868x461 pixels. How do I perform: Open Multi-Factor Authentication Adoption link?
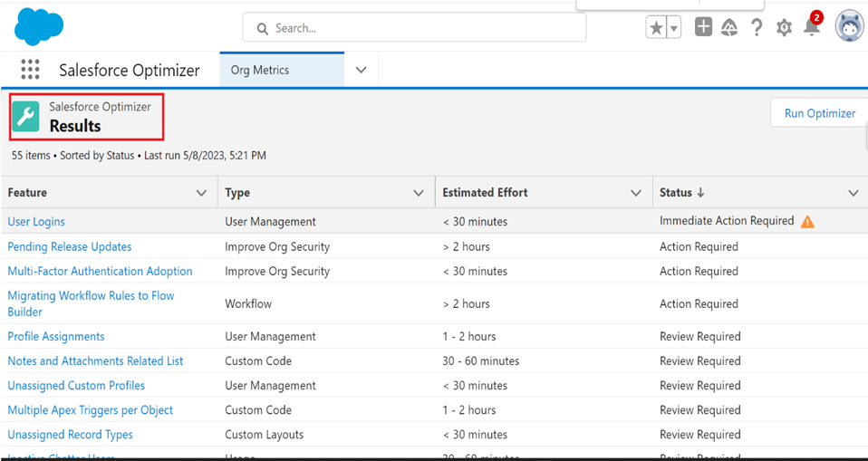point(100,271)
